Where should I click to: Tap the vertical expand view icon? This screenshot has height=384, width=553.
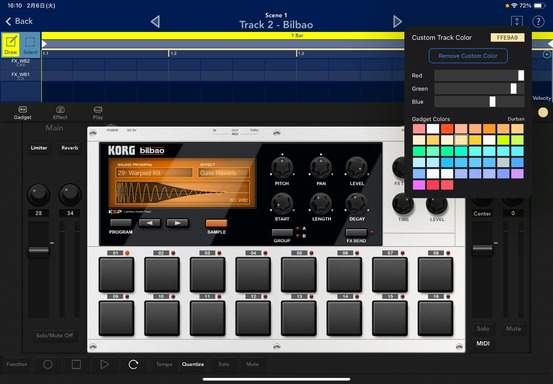(x=517, y=22)
